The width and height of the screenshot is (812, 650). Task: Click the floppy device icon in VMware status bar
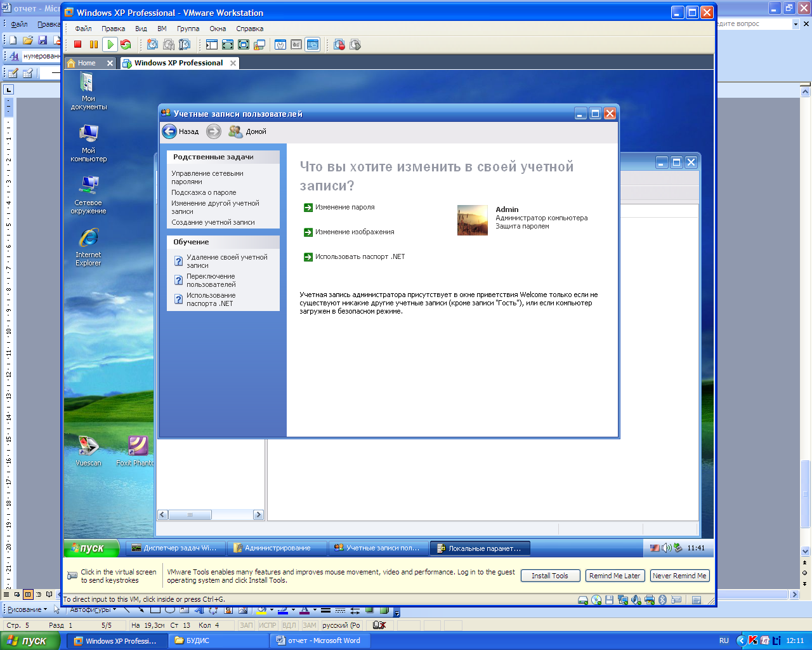point(609,600)
